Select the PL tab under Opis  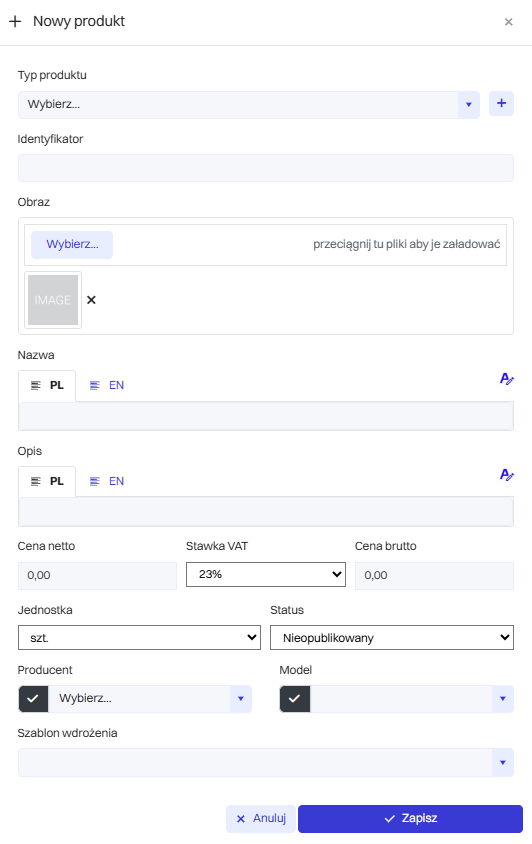(47, 481)
